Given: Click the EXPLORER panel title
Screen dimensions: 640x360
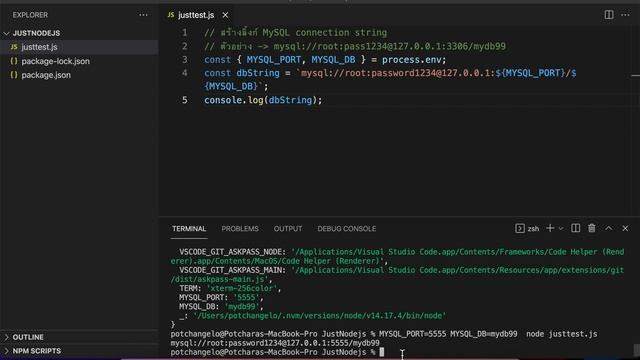Looking at the screenshot, I should [30, 15].
